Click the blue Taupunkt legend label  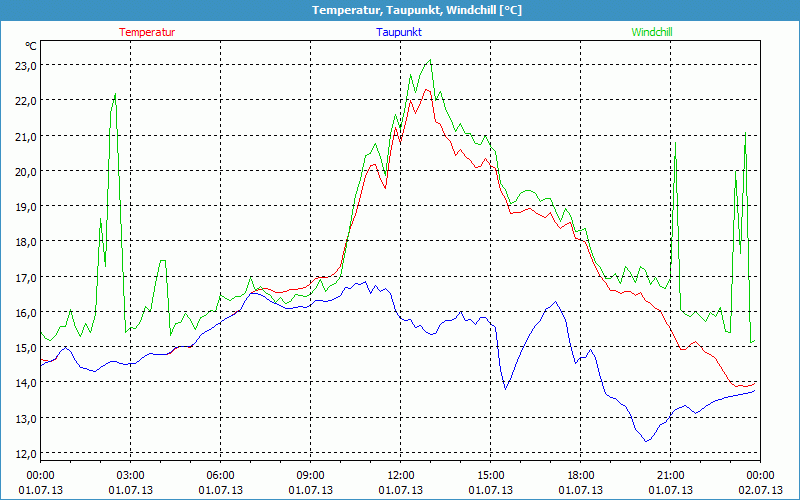(399, 32)
